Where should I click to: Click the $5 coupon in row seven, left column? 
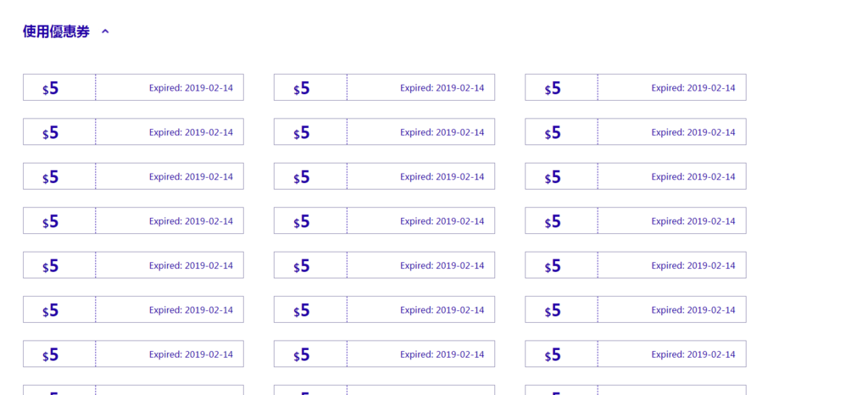click(x=133, y=354)
